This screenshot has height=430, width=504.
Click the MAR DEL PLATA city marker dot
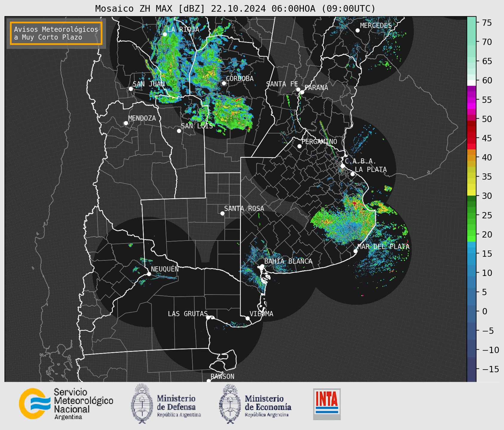point(355,251)
